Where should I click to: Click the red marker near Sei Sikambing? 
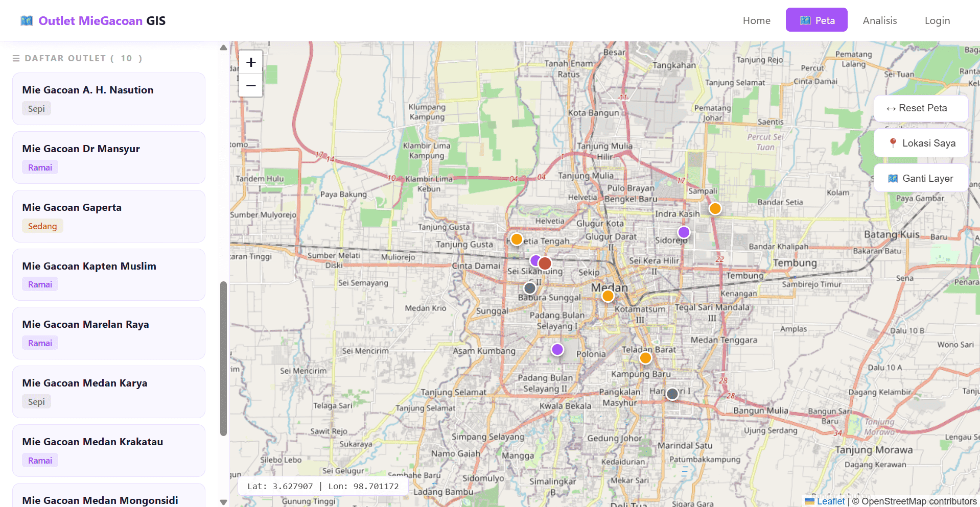[545, 263]
